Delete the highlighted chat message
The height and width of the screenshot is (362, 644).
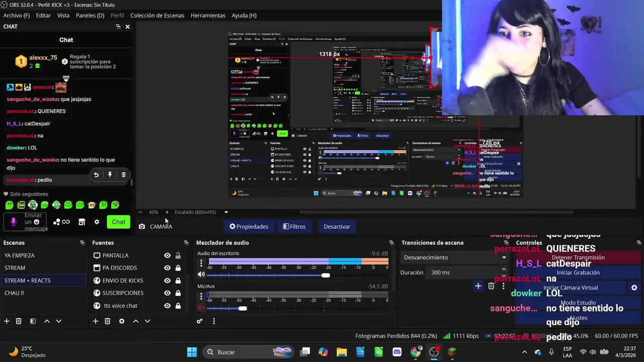tap(124, 175)
